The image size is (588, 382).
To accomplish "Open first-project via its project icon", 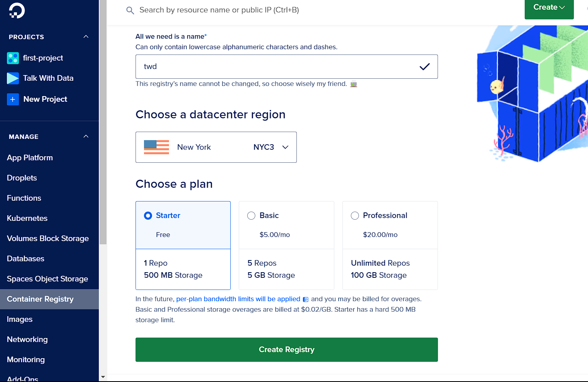I will (x=13, y=58).
